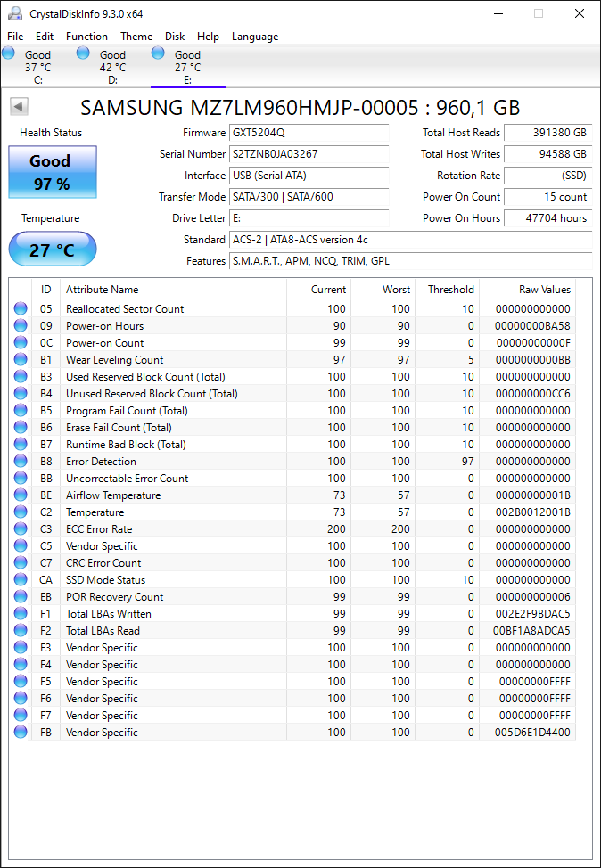Click the Good 97 % health status button

pyautogui.click(x=53, y=172)
